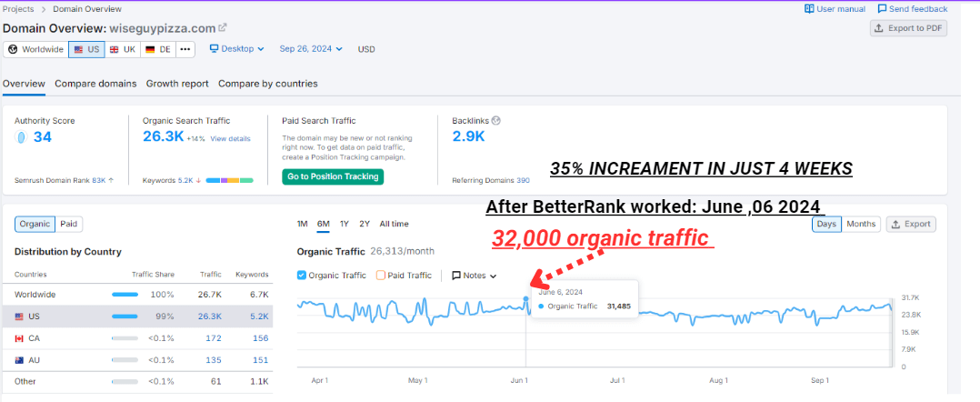Open the User manual link

click(x=835, y=9)
